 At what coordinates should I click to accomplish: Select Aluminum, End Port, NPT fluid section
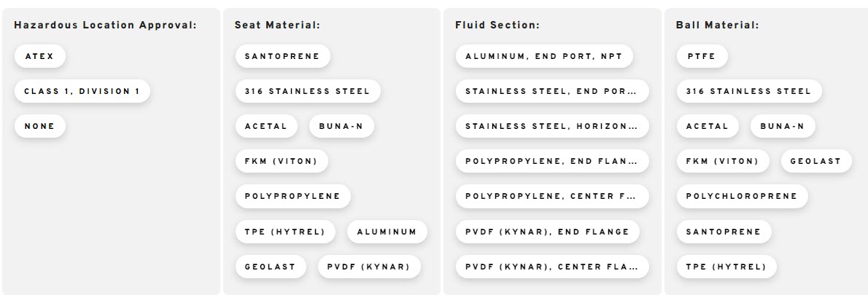point(544,56)
